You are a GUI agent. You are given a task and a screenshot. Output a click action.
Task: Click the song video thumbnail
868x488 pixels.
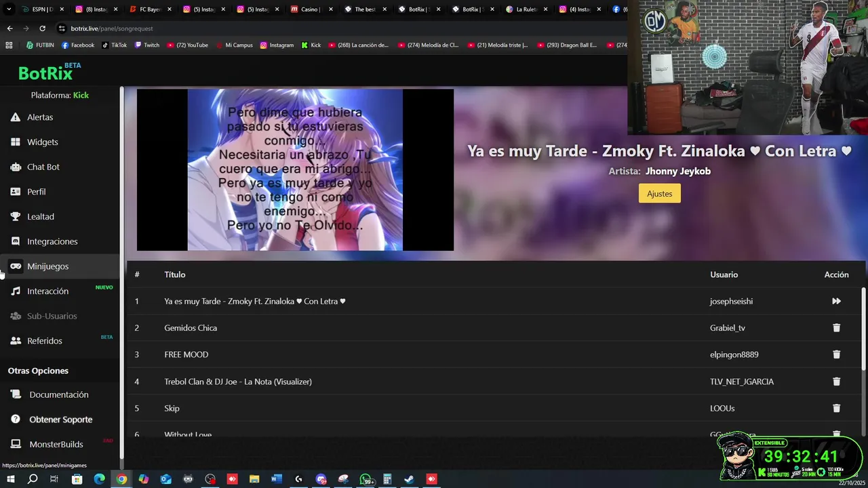295,170
